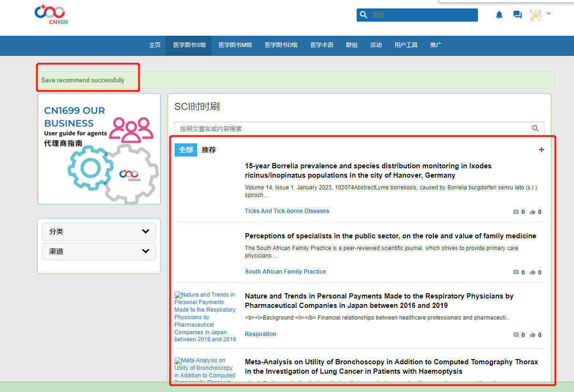Switch to the 推荐 tab
Viewport: 574px width, 392px height.
(x=209, y=150)
